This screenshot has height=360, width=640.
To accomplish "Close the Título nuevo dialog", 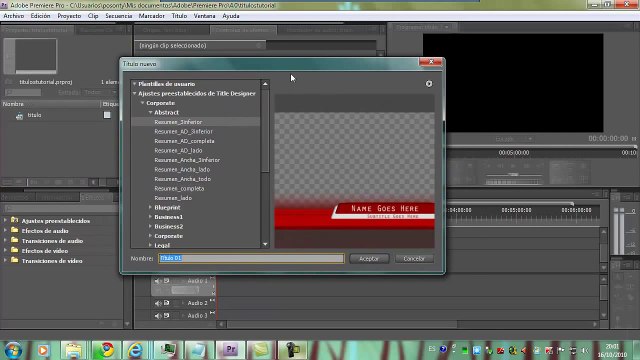I will click(x=431, y=62).
